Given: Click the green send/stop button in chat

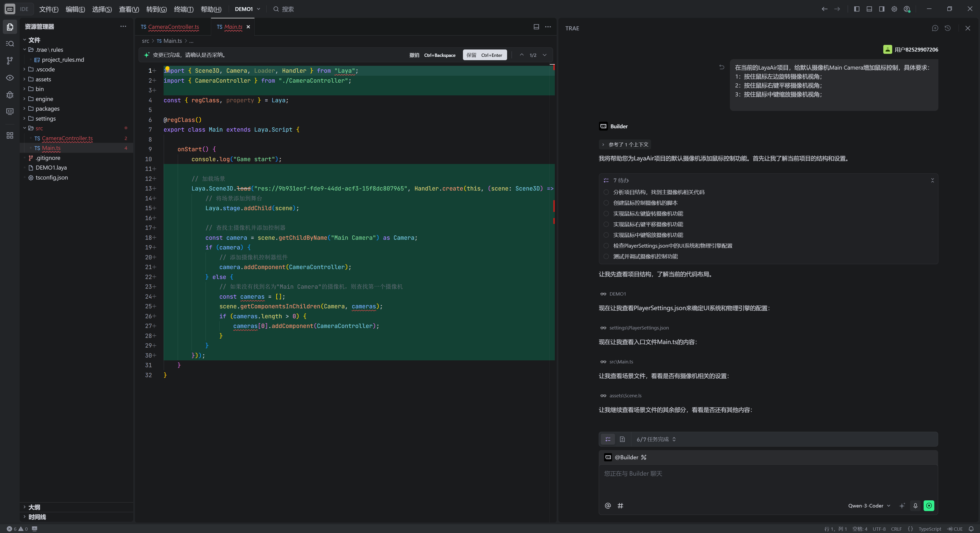Looking at the screenshot, I should click(929, 506).
